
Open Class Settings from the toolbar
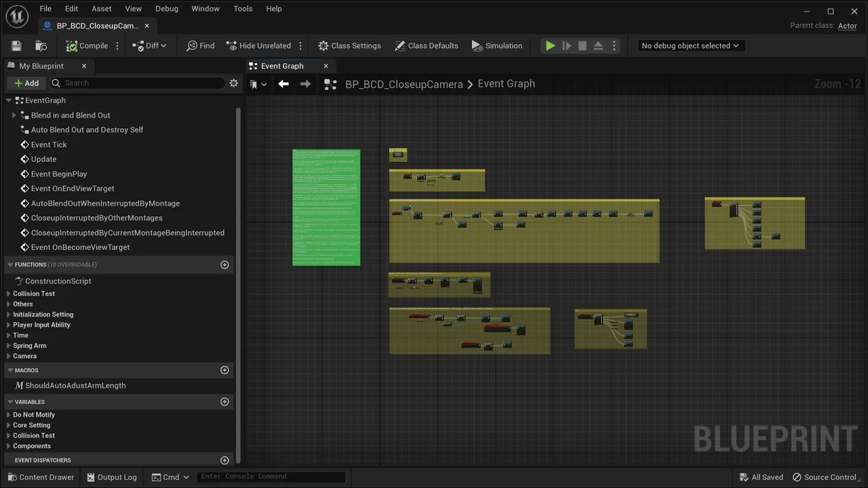click(349, 46)
